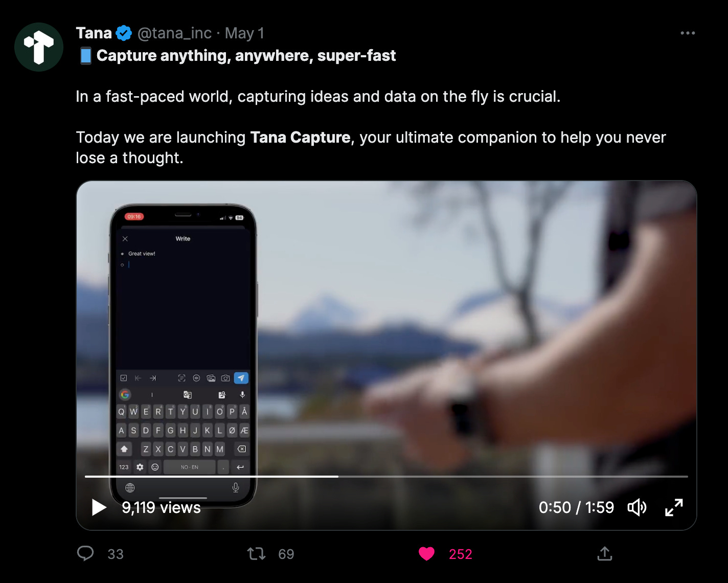The image size is (728, 583).
Task: Tap the blue send arrow in phone toolbar
Action: 241,378
